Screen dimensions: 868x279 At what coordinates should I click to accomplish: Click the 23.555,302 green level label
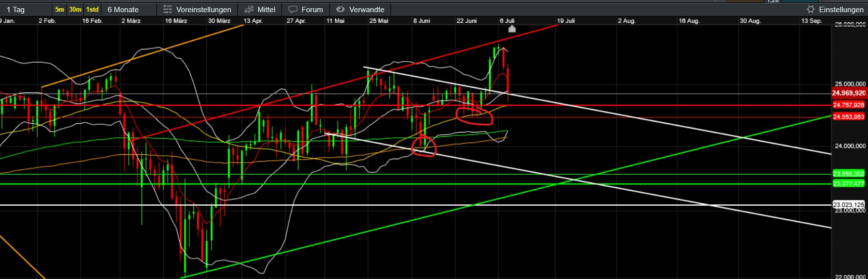[x=849, y=174]
